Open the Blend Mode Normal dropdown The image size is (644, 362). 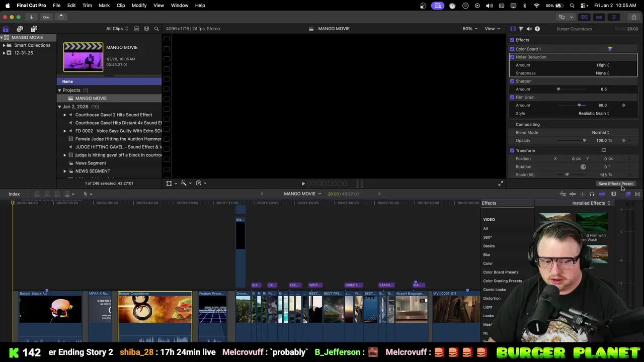pos(600,132)
